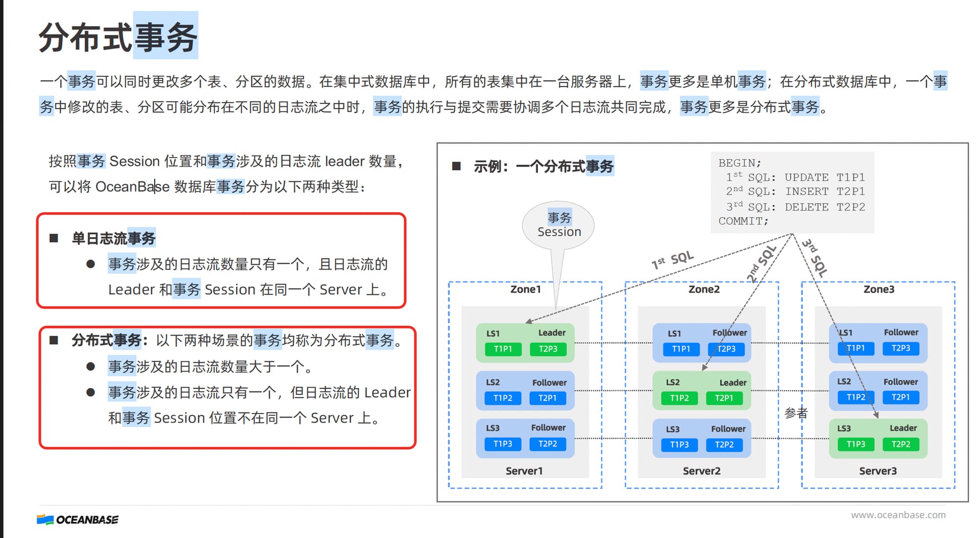
Task: Click the Follower label of Server3's LS2
Action: tap(900, 382)
